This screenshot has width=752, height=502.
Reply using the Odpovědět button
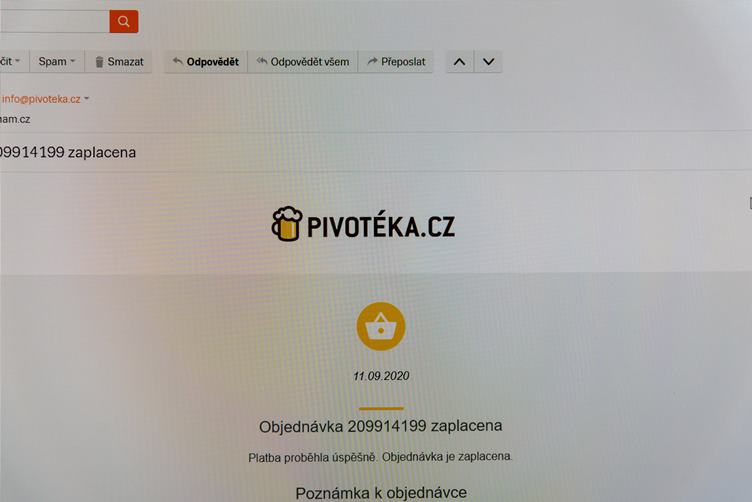pos(206,62)
